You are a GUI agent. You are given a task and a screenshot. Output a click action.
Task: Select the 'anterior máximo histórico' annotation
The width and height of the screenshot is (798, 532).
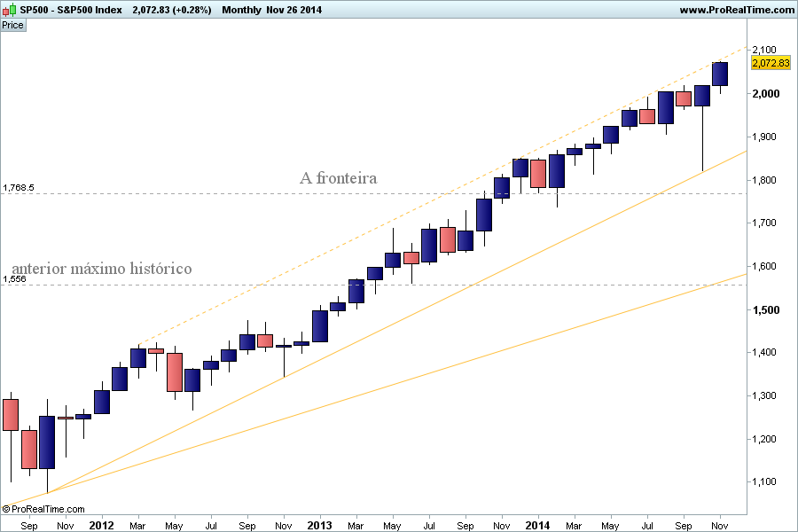click(x=102, y=268)
